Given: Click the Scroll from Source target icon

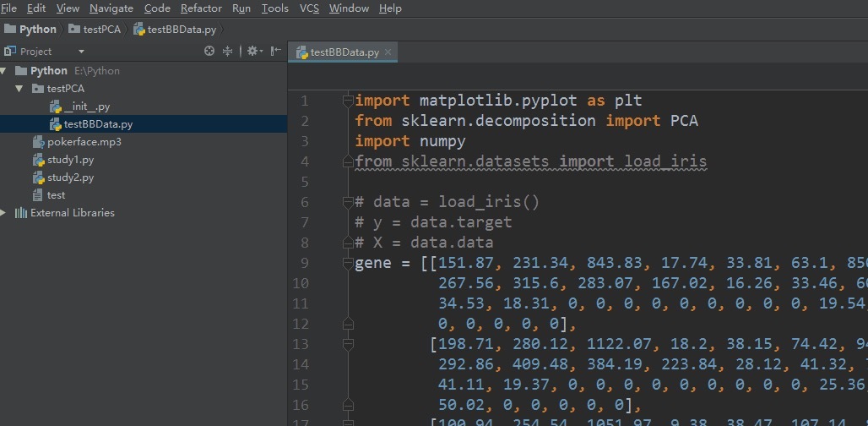Looking at the screenshot, I should click(209, 52).
